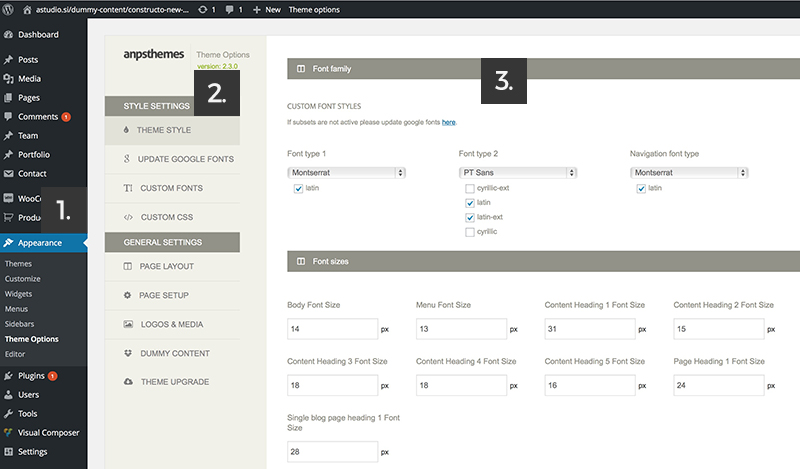Viewport: 800px width, 469px height.
Task: Click the Pages icon in sidebar
Action: 8,97
